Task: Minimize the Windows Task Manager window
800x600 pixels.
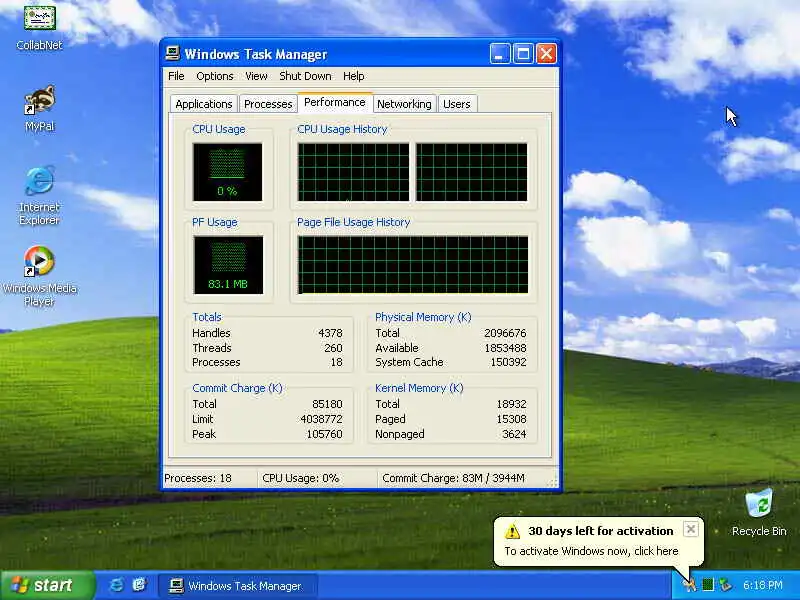Action: coord(500,54)
